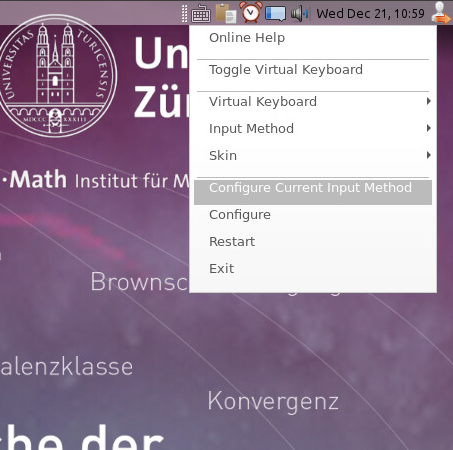Click the panel grip handle beside keyboard icon
Viewport: 453px width, 450px height.
click(x=184, y=13)
